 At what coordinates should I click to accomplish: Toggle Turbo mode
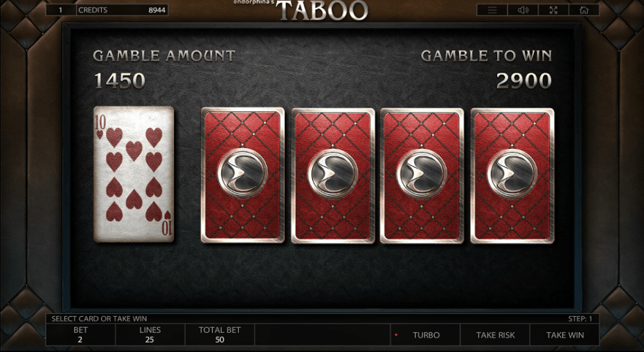(x=425, y=335)
